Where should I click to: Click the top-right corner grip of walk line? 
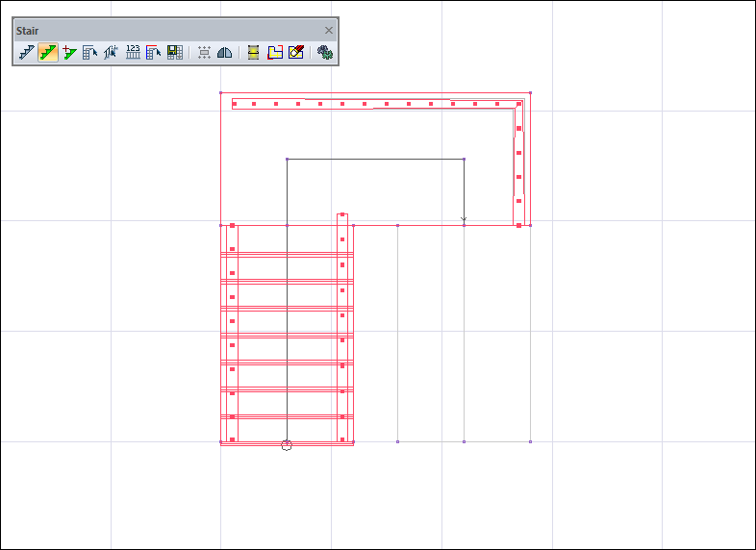[465, 160]
